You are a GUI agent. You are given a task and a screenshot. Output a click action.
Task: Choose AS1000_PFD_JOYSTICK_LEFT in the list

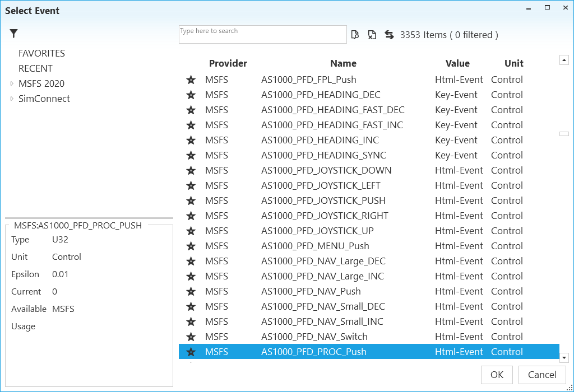pyautogui.click(x=321, y=186)
